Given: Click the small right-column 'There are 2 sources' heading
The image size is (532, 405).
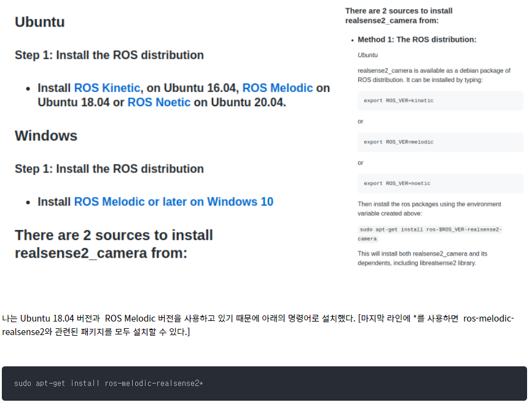Looking at the screenshot, I should pyautogui.click(x=399, y=15).
